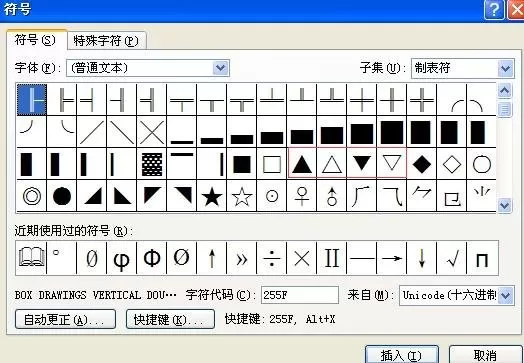Viewport: 524px width, 363px height.
Task: Click the 快捷键 shortcut key button
Action: click(x=170, y=319)
